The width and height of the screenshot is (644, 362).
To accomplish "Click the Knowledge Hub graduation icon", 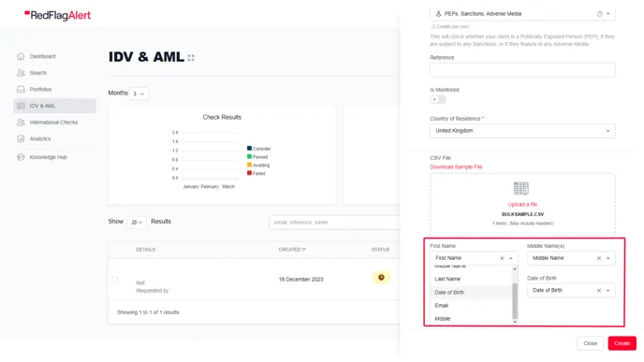I will tap(21, 157).
